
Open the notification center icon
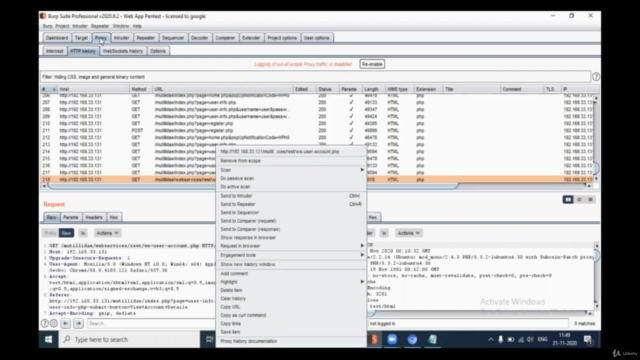point(588,339)
